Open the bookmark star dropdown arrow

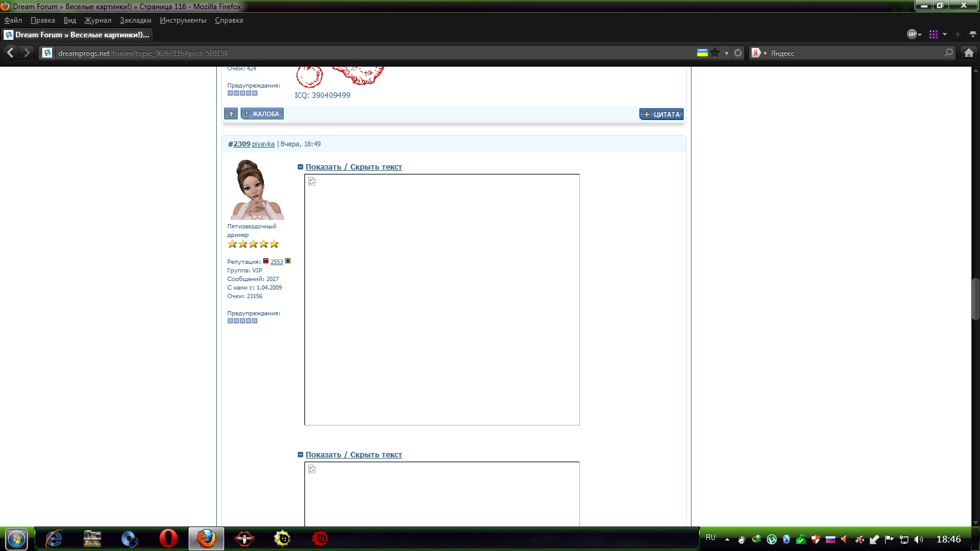coord(726,53)
